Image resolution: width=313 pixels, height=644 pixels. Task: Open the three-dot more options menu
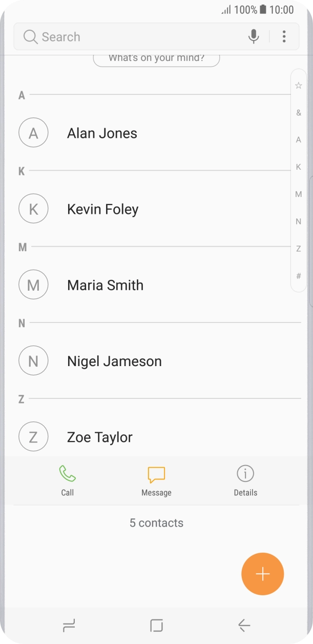tap(284, 36)
